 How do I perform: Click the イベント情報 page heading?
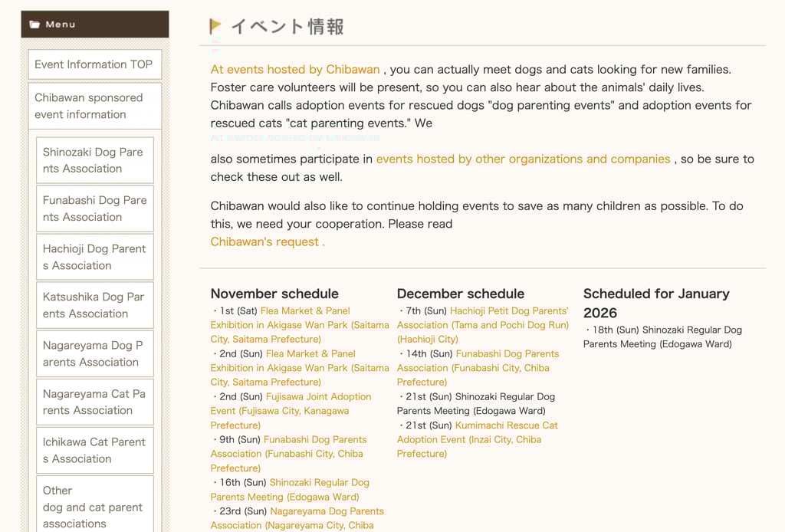[x=287, y=27]
